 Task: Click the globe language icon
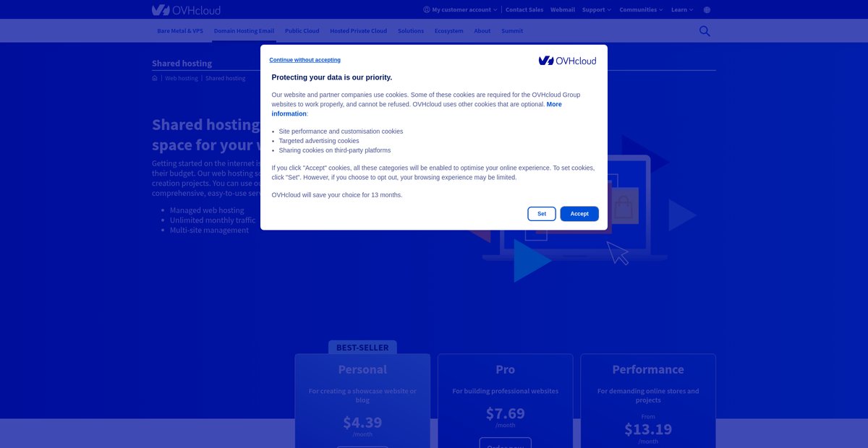[707, 10]
